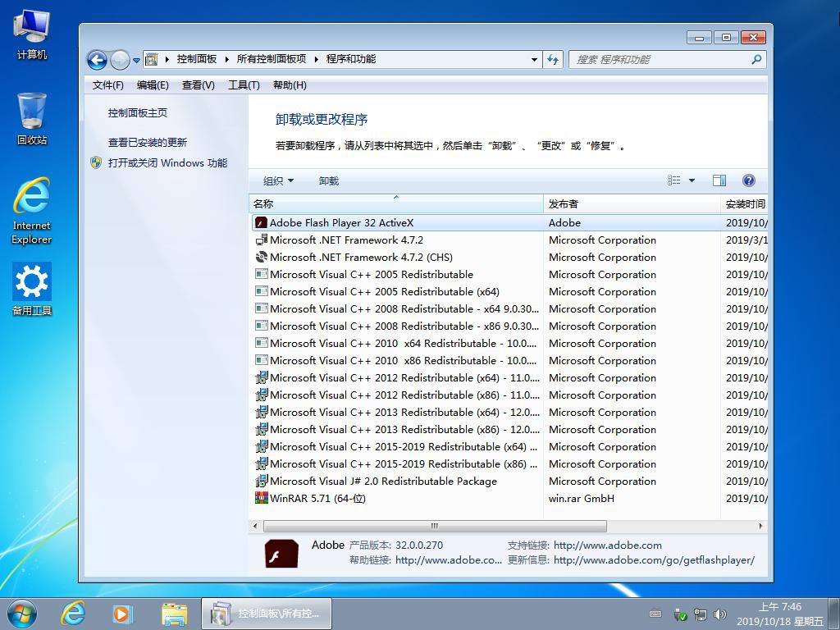Click the Windows Start button

click(x=22, y=614)
